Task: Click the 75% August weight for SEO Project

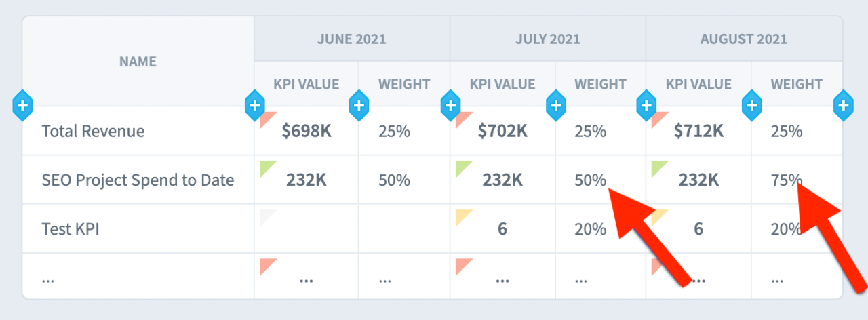Action: [786, 180]
